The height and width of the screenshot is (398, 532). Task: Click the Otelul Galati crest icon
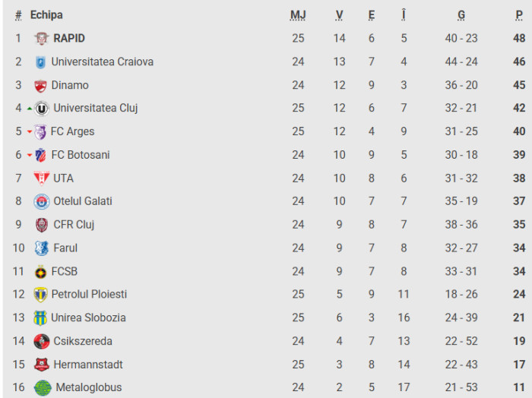coord(41,202)
